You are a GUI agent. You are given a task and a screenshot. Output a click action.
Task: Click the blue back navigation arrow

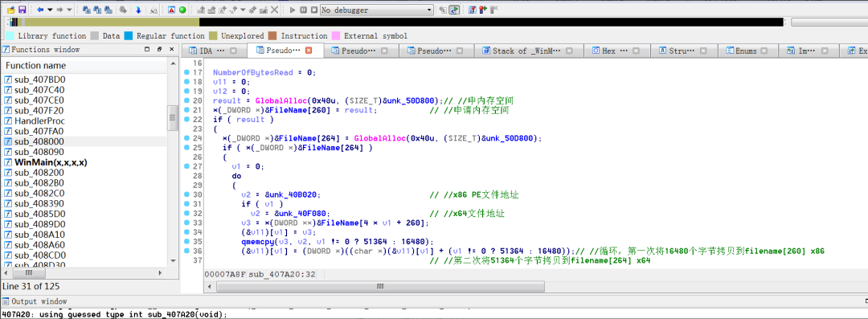coord(40,10)
